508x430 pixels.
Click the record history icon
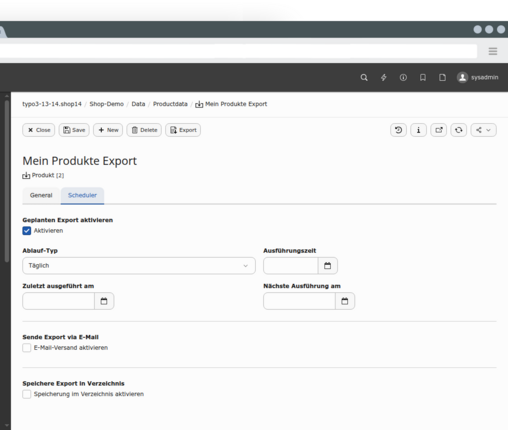398,130
